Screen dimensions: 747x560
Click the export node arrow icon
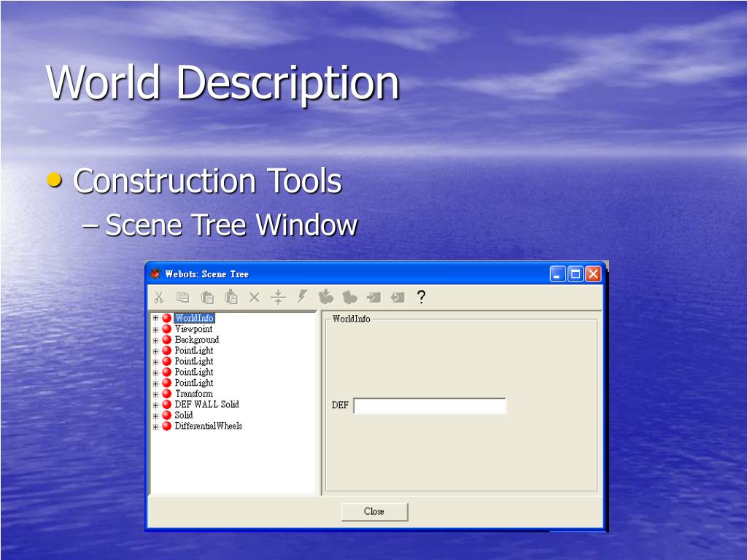(398, 297)
